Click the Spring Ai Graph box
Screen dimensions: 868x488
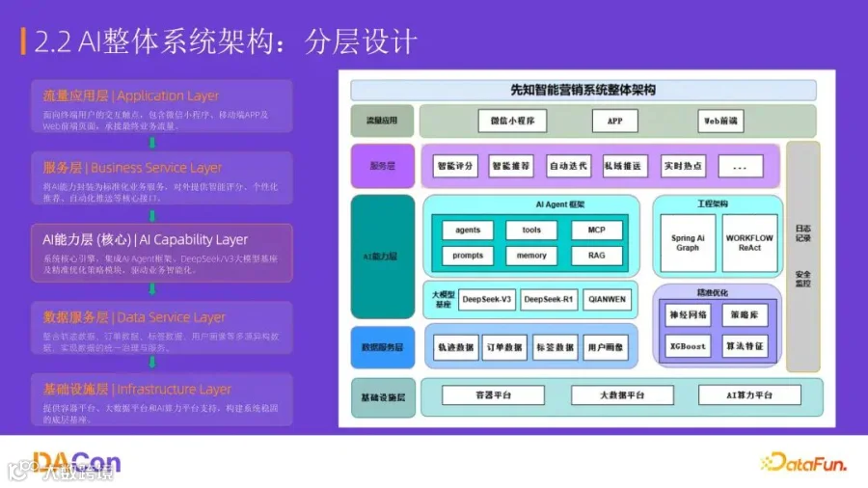[688, 243]
